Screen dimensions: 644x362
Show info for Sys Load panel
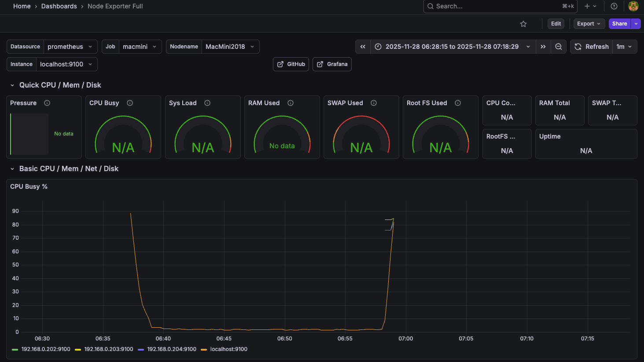(207, 103)
